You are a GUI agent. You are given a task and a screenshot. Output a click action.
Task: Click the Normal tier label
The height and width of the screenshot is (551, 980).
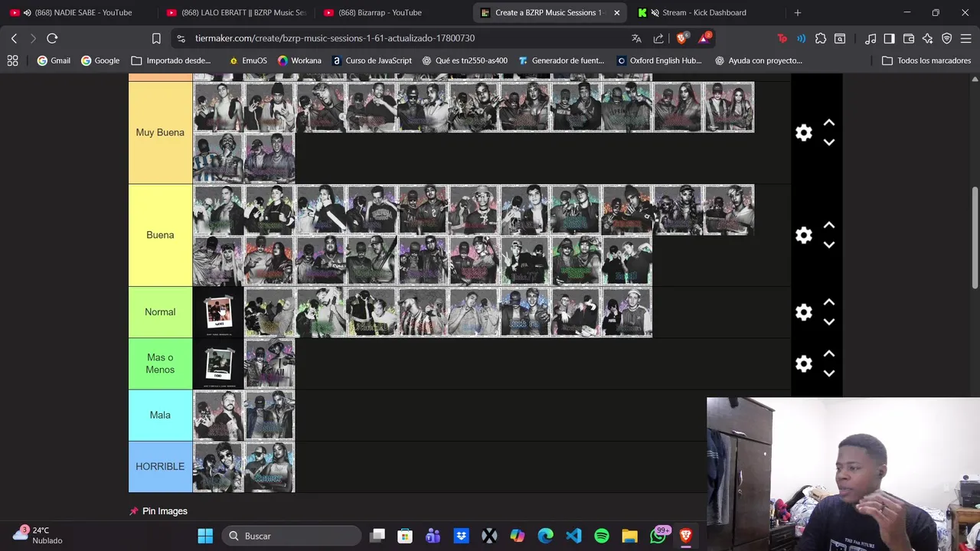pyautogui.click(x=160, y=312)
